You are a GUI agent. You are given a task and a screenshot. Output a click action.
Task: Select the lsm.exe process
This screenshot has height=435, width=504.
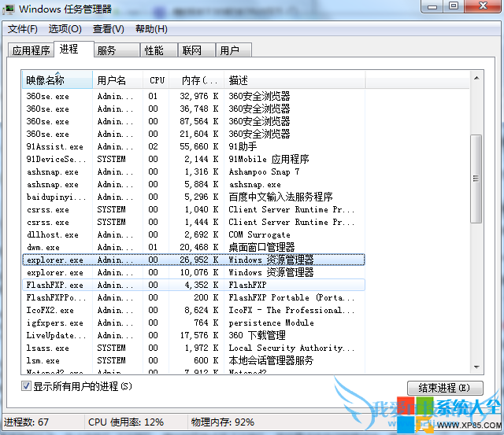[194, 360]
